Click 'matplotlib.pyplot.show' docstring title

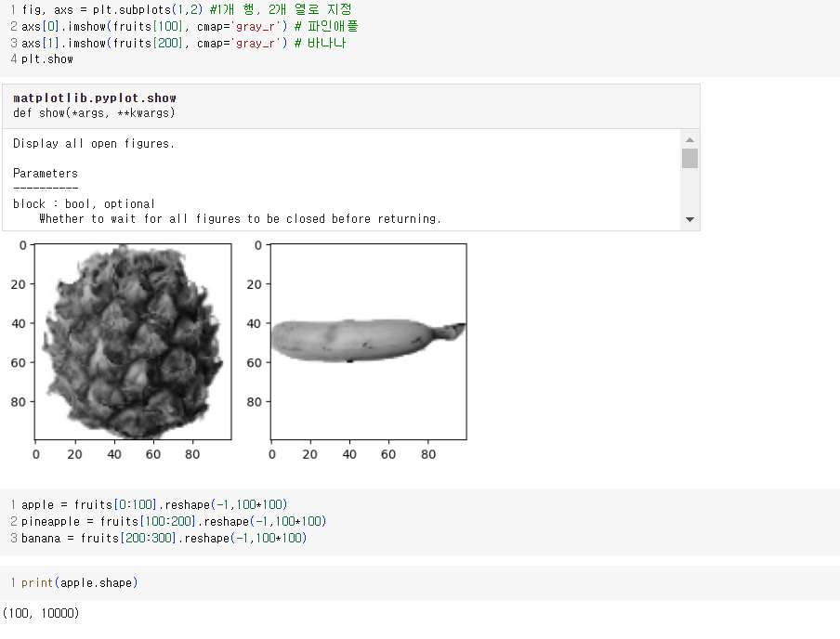[94, 98]
